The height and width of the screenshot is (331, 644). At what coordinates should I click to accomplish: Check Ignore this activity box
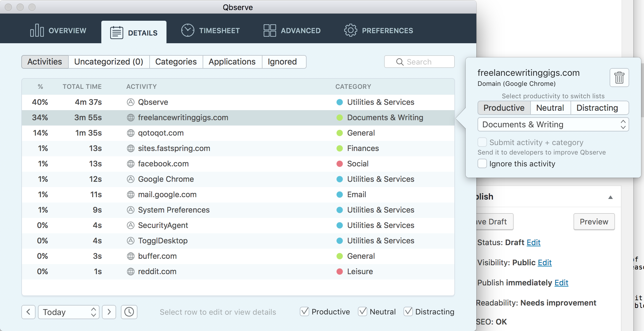pyautogui.click(x=482, y=163)
